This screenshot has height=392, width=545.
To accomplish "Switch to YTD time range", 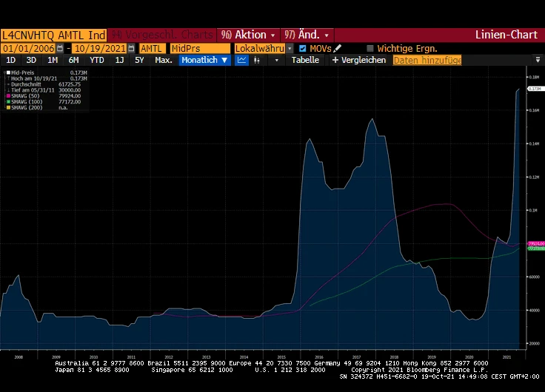I will click(97, 60).
